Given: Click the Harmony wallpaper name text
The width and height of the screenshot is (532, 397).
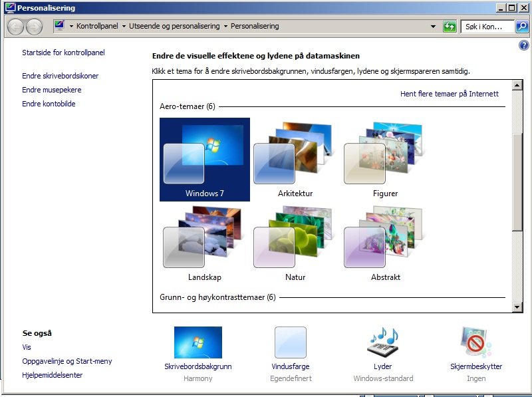Looking at the screenshot, I should (198, 378).
